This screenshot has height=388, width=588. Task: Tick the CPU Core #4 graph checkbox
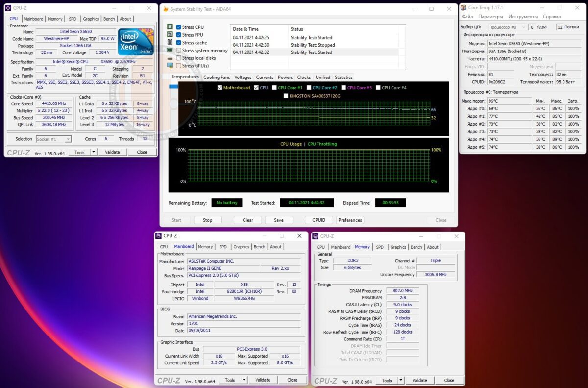(378, 88)
